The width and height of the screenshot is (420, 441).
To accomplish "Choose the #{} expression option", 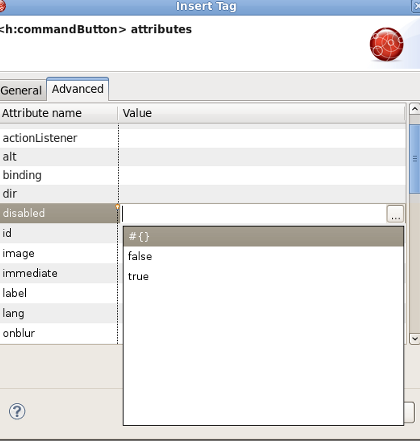I will click(263, 237).
